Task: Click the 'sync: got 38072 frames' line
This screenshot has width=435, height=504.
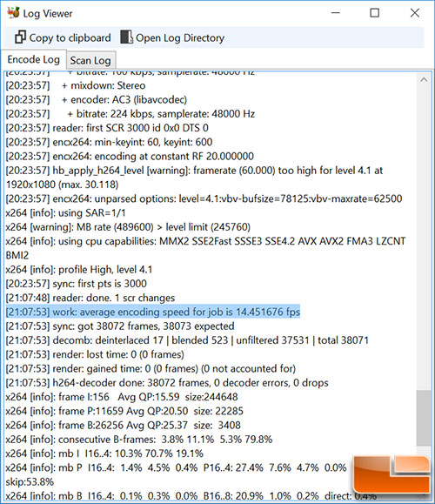Action: click(x=120, y=326)
